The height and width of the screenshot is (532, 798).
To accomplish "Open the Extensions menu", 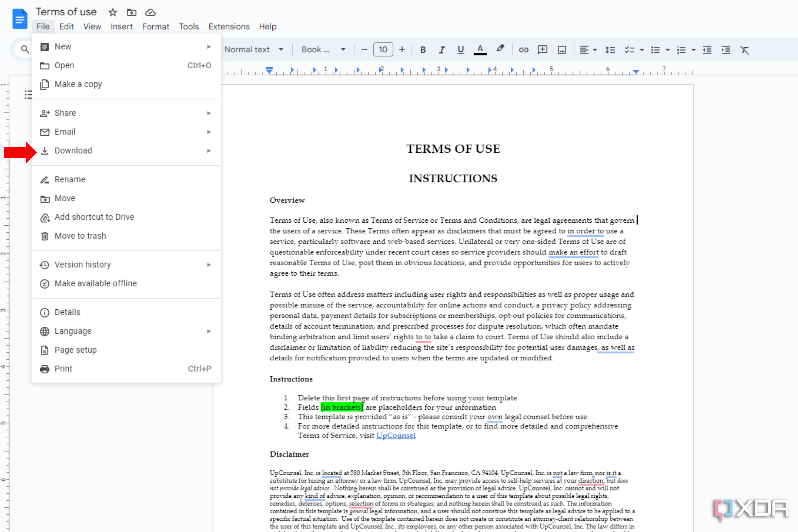I will point(229,26).
